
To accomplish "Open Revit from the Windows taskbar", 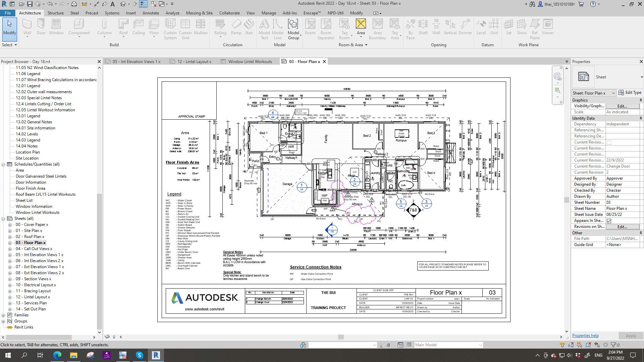I will pos(156,355).
